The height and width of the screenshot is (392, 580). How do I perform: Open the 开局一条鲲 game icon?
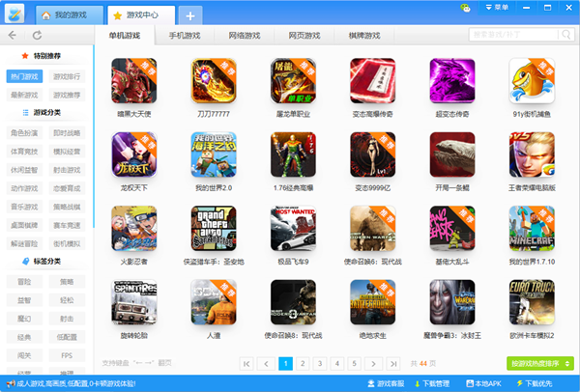click(452, 154)
